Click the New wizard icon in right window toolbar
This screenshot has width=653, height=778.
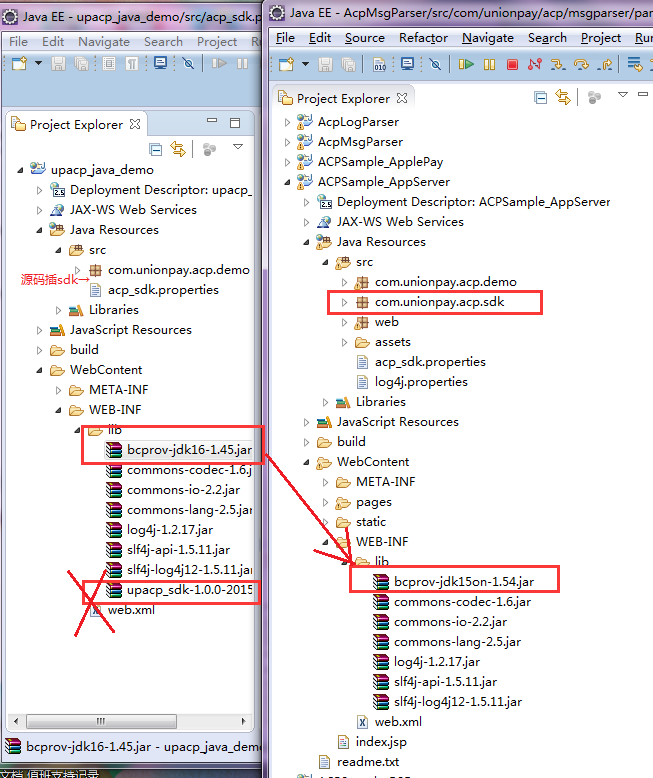(287, 64)
